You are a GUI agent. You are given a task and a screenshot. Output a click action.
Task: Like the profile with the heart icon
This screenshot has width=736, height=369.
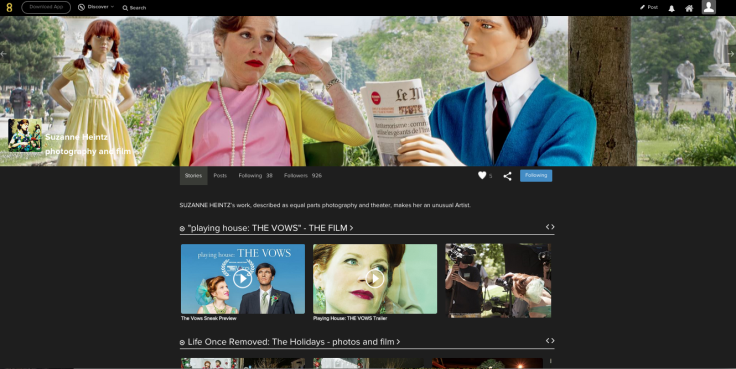click(482, 175)
